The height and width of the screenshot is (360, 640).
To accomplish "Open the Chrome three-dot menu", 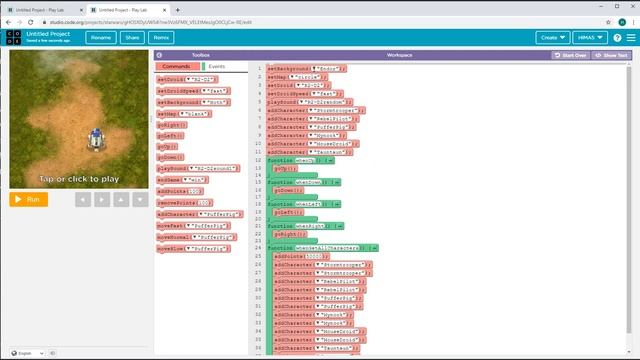I will pos(633,22).
